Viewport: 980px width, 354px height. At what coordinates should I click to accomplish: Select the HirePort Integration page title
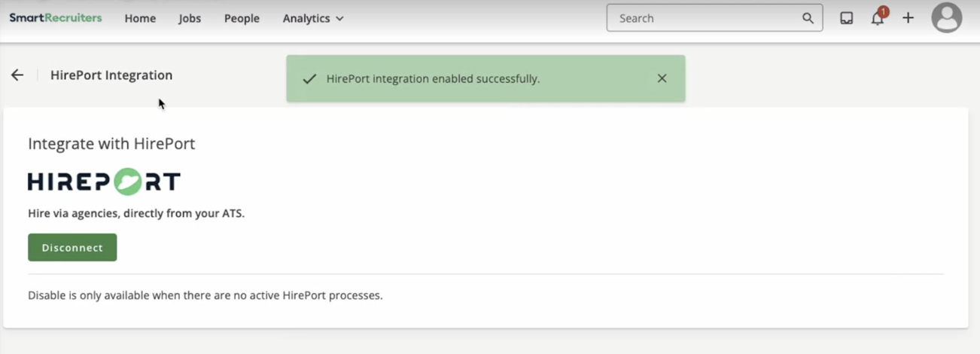(x=111, y=75)
